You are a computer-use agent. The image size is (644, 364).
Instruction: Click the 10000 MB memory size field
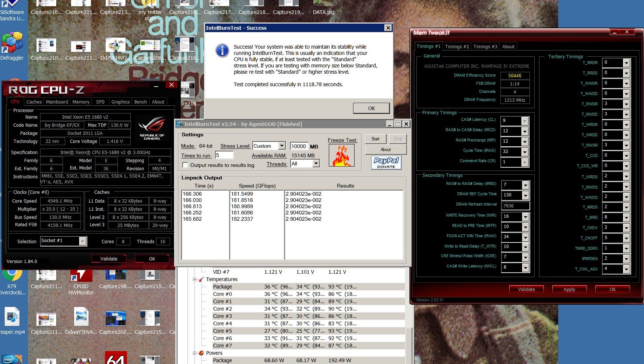click(299, 146)
